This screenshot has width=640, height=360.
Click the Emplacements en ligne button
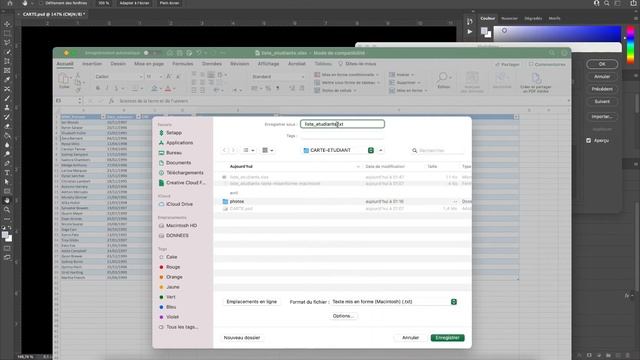click(251, 302)
